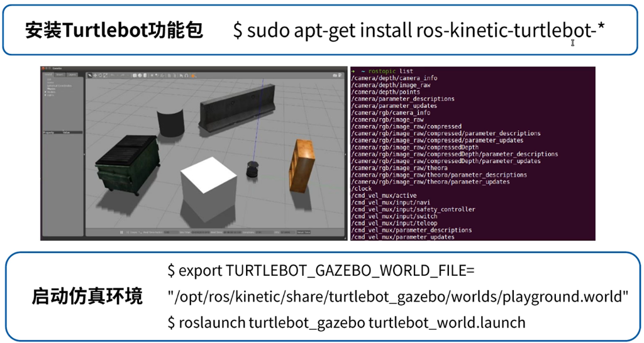Image resolution: width=644 pixels, height=343 pixels.
Task: Click the log data icon in Gazebo
Action: click(340, 75)
